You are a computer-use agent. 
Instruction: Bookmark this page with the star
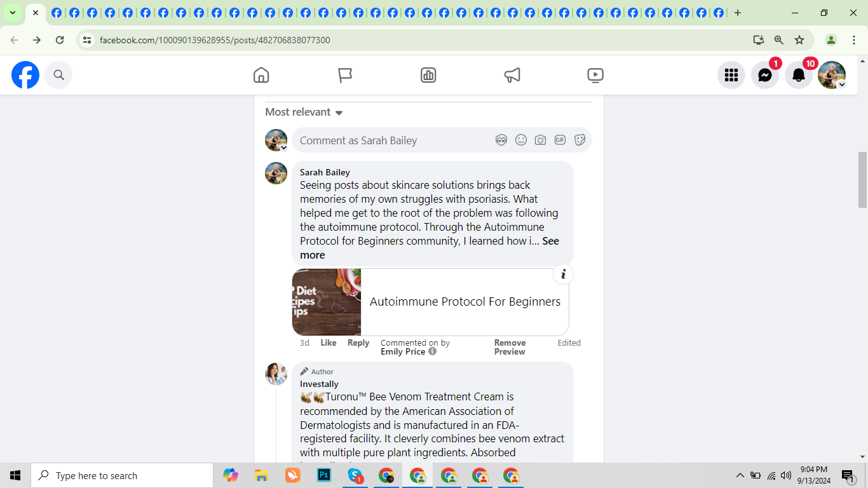click(799, 40)
